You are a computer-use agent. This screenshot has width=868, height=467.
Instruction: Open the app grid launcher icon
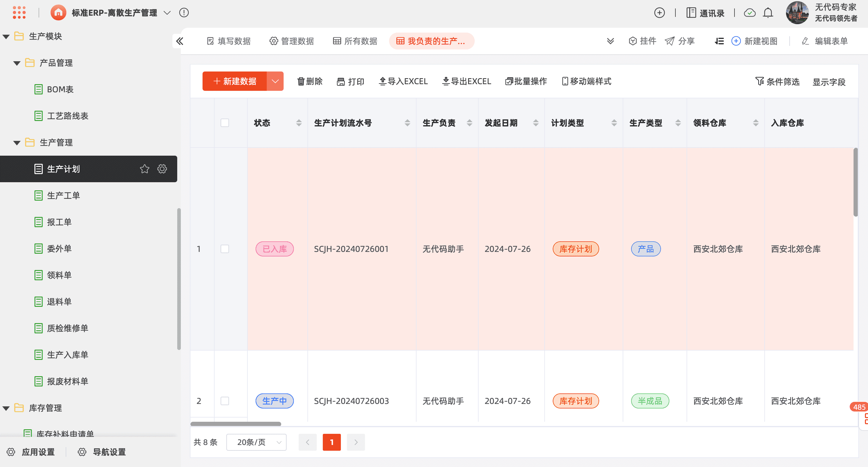tap(19, 12)
